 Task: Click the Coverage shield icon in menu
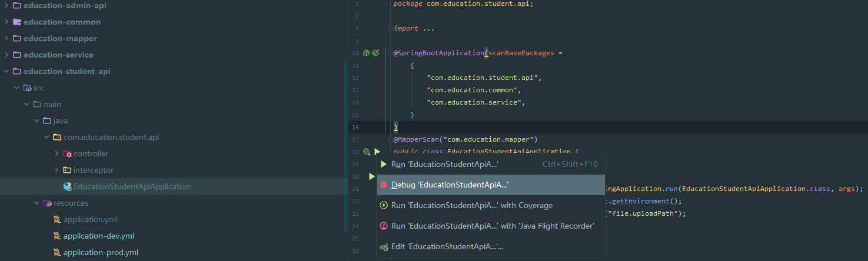384,205
